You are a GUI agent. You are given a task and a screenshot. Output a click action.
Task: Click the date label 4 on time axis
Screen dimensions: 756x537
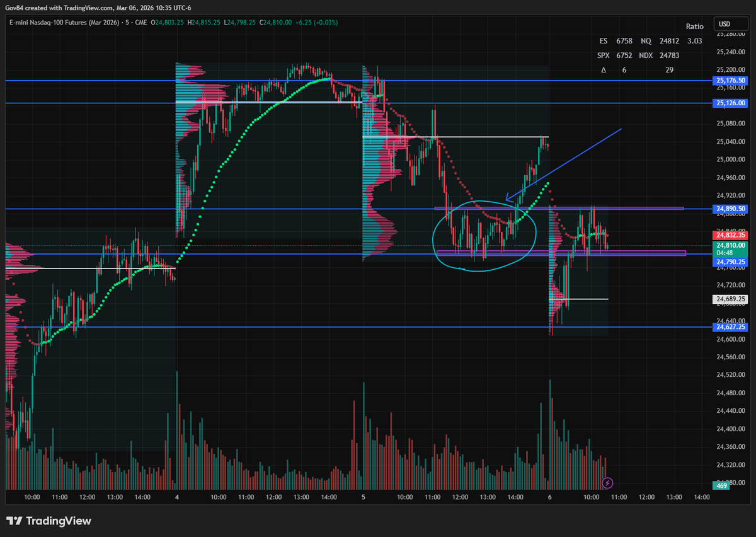click(x=177, y=497)
